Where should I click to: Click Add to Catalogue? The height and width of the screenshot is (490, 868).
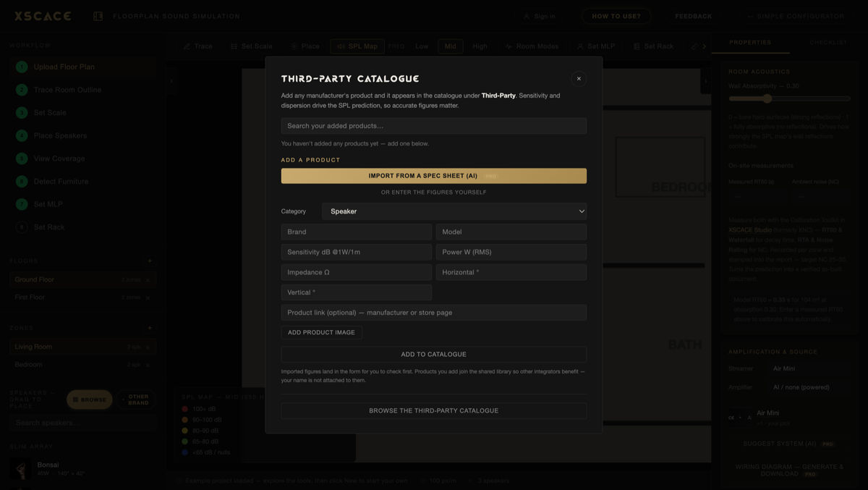pos(434,354)
